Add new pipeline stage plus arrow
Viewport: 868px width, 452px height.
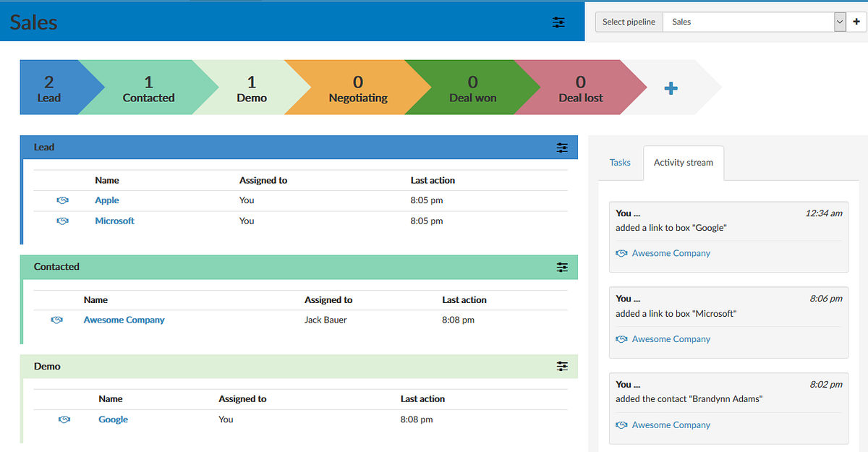click(x=671, y=88)
